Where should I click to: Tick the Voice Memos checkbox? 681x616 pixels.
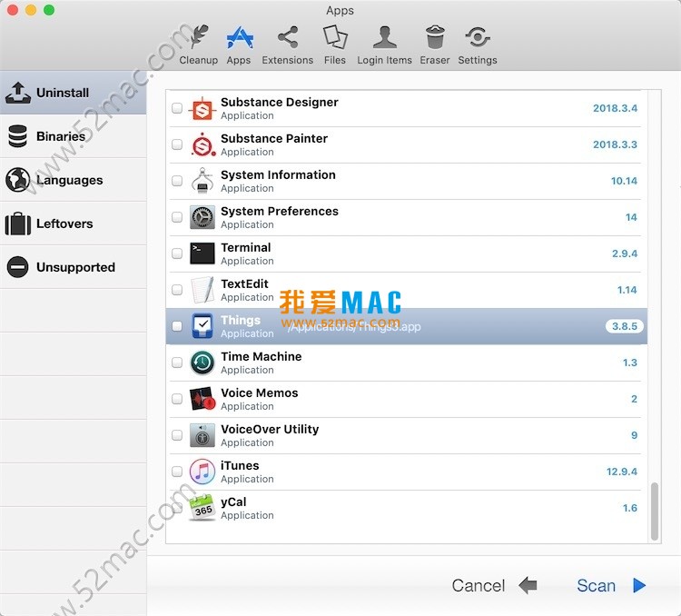coord(177,399)
